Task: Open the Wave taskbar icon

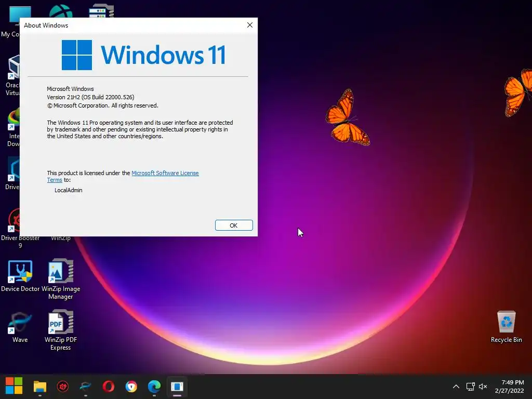Action: tap(86, 387)
